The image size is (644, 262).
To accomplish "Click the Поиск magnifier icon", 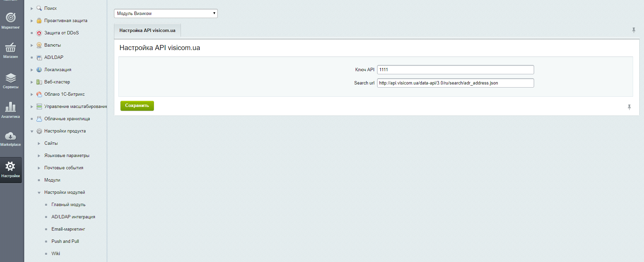I will click(39, 8).
